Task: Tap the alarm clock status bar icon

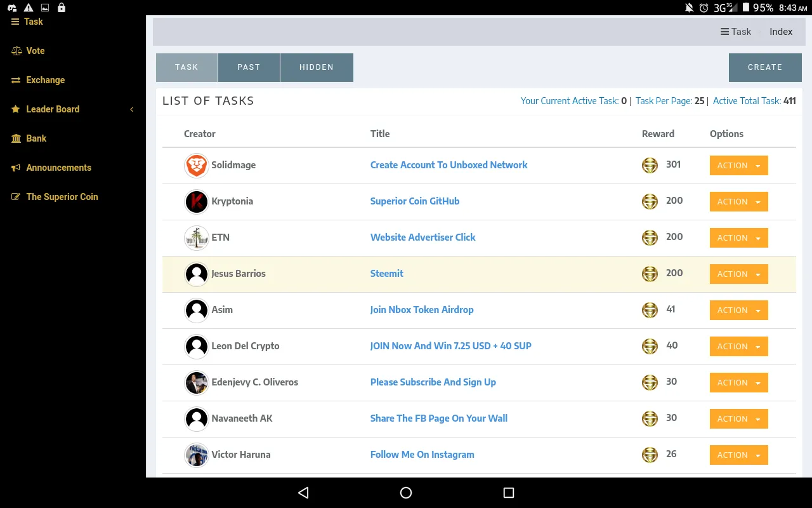Action: tap(704, 8)
